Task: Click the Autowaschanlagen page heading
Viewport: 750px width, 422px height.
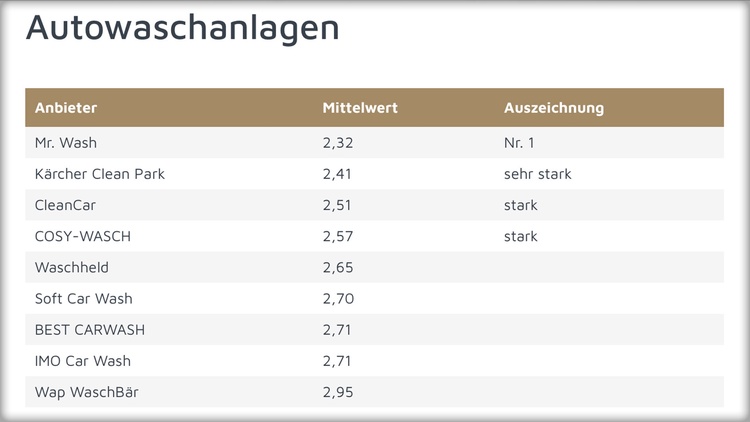Action: point(182,27)
